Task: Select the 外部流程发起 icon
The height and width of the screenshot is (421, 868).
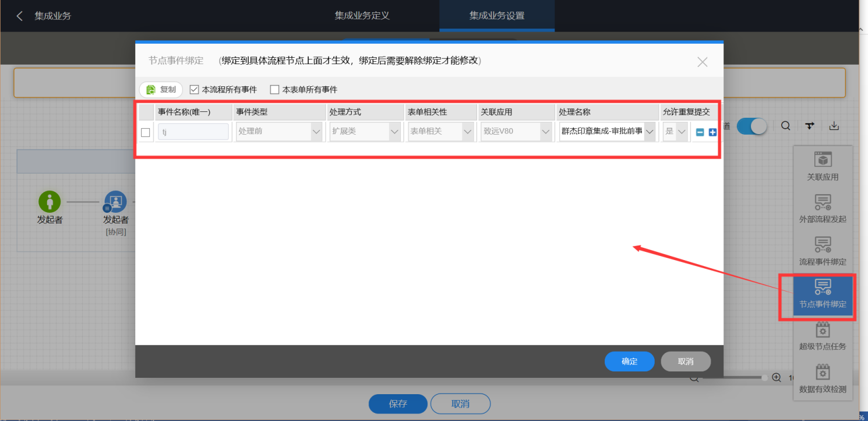Action: (x=823, y=209)
